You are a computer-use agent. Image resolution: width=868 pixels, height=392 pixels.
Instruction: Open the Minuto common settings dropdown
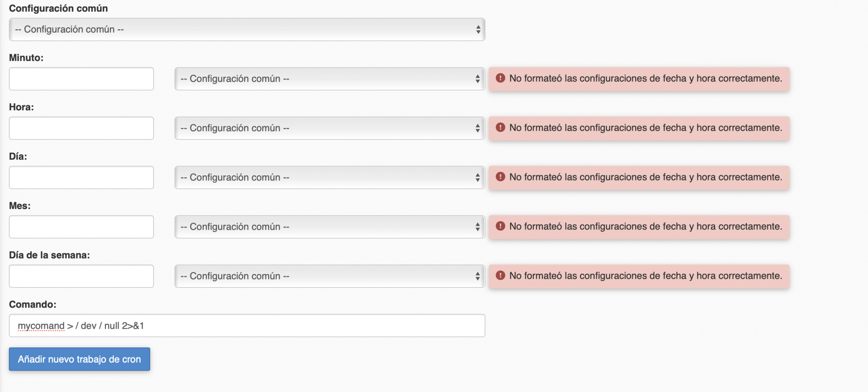(330, 79)
